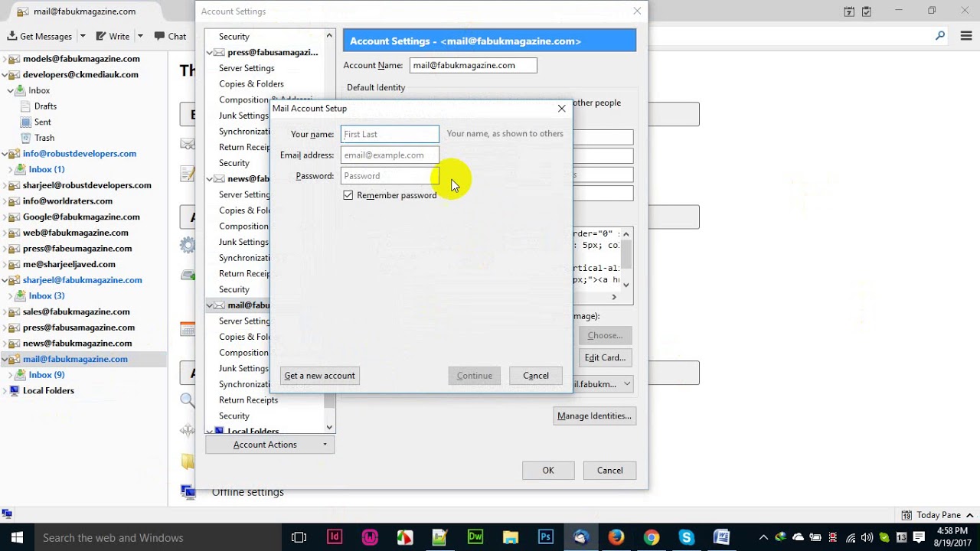980x551 pixels.
Task: Open Windows Start menu
Action: (17, 537)
